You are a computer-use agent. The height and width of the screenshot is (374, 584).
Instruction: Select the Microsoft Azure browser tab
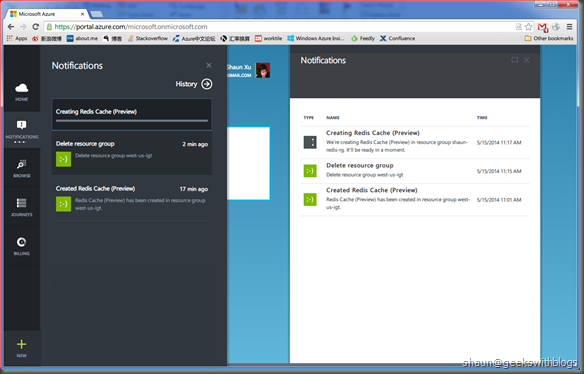(x=48, y=14)
